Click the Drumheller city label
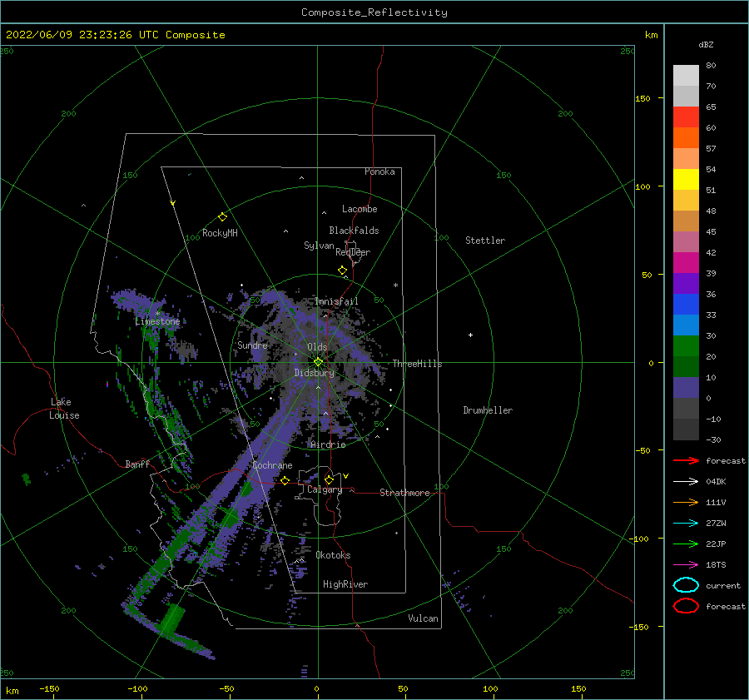The height and width of the screenshot is (700, 749). (x=488, y=410)
